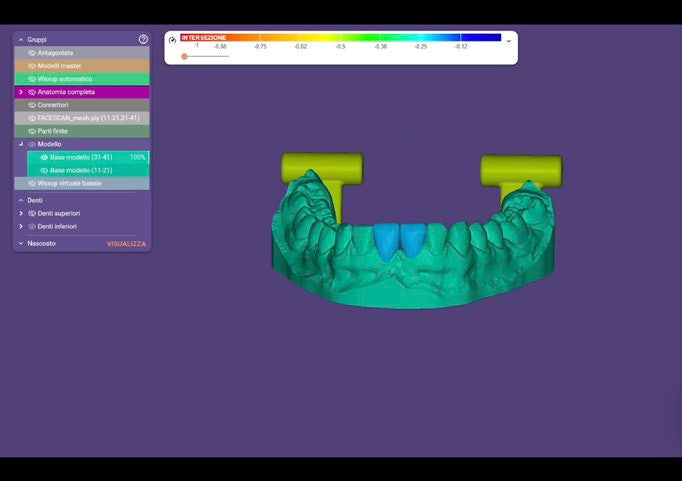Click the Intersezione slider handle
682x481 pixels.
tap(184, 56)
